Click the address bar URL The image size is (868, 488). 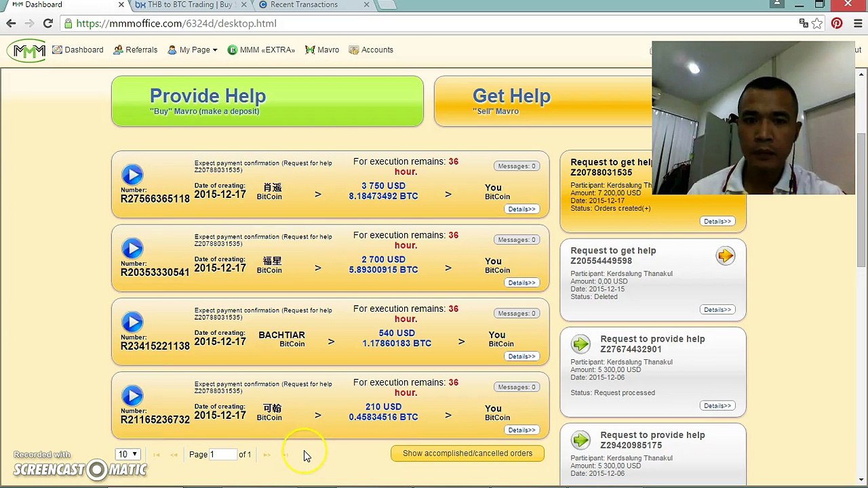pos(176,23)
